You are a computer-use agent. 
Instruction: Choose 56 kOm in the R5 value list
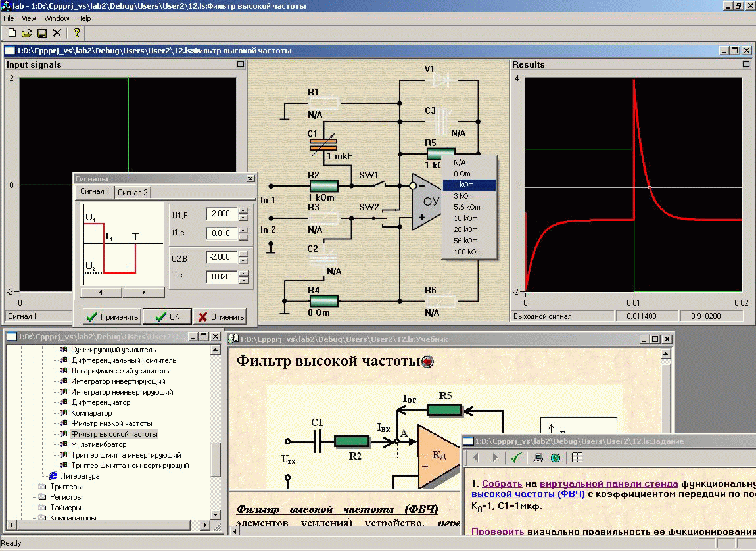[x=469, y=241]
